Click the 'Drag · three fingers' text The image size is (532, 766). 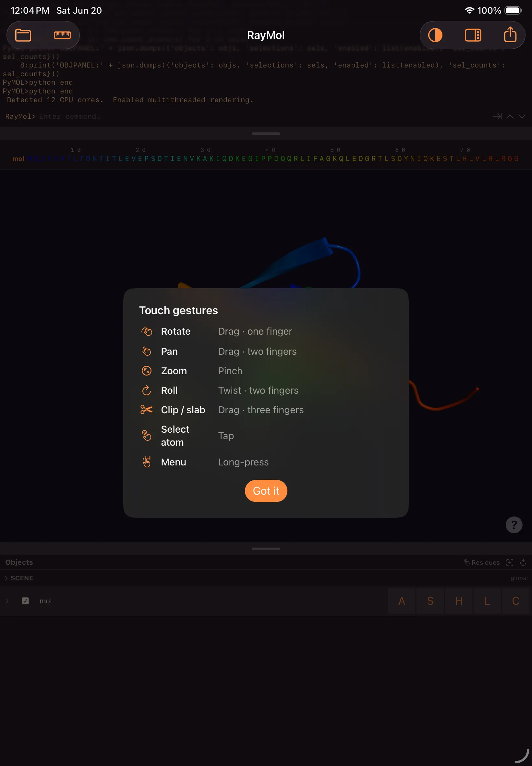pos(261,410)
